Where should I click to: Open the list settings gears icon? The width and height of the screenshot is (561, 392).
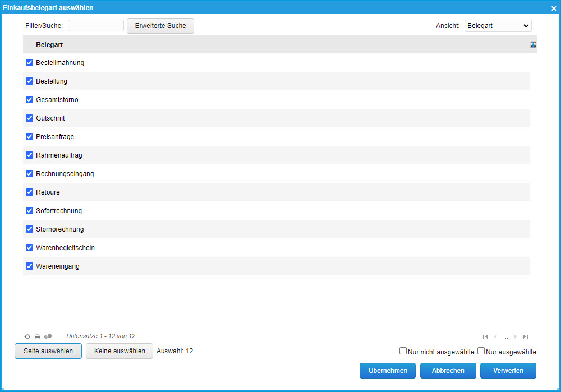(48, 336)
